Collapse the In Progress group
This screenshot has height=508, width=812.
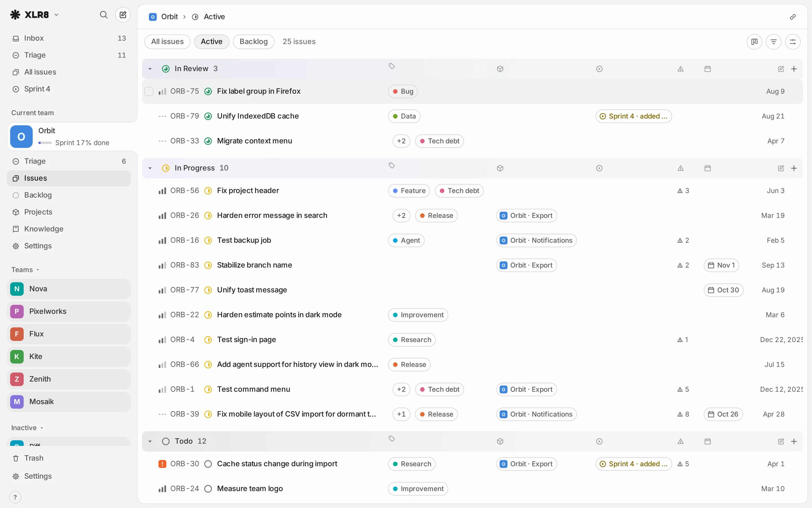(150, 168)
